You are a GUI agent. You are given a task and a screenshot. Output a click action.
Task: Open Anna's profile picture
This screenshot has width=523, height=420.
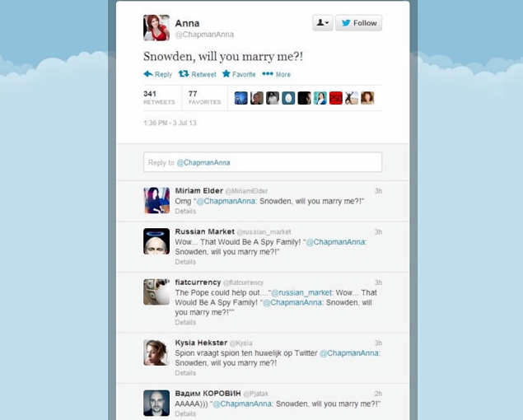(156, 28)
